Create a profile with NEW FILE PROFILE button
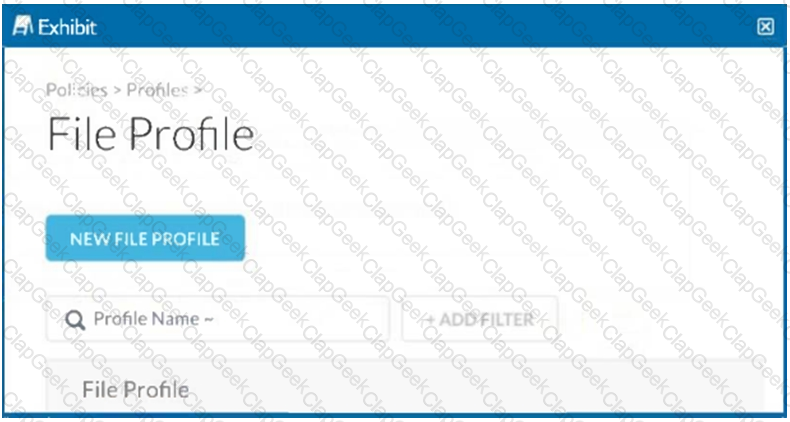 (x=145, y=238)
